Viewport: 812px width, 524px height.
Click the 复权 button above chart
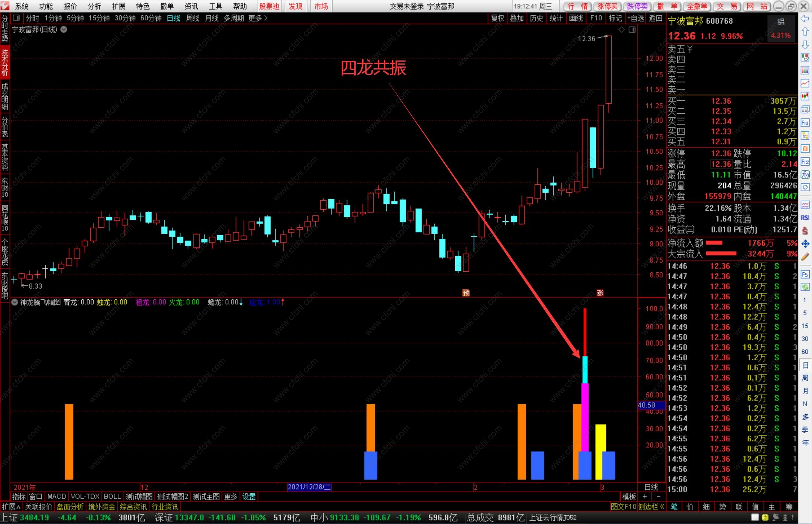(x=497, y=18)
